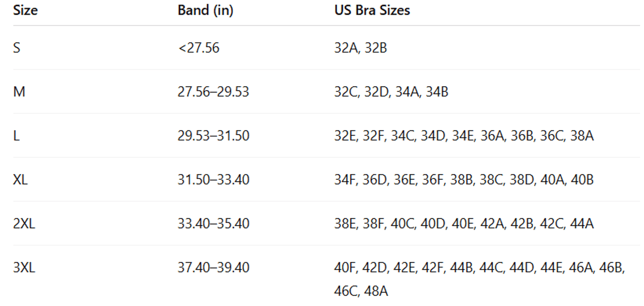Viewport: 644px width, 306px height.
Task: Click bra sizes starting with 34F
Action: 464,179
